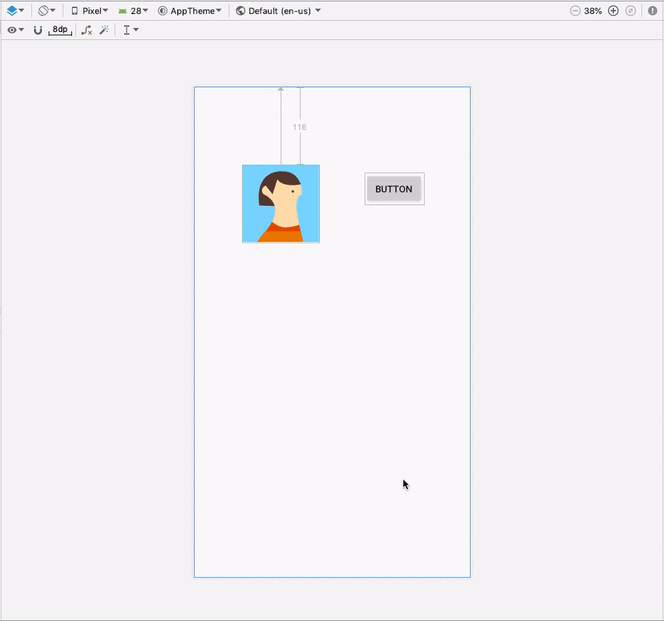Select the BUTTON widget in layout

tap(394, 189)
